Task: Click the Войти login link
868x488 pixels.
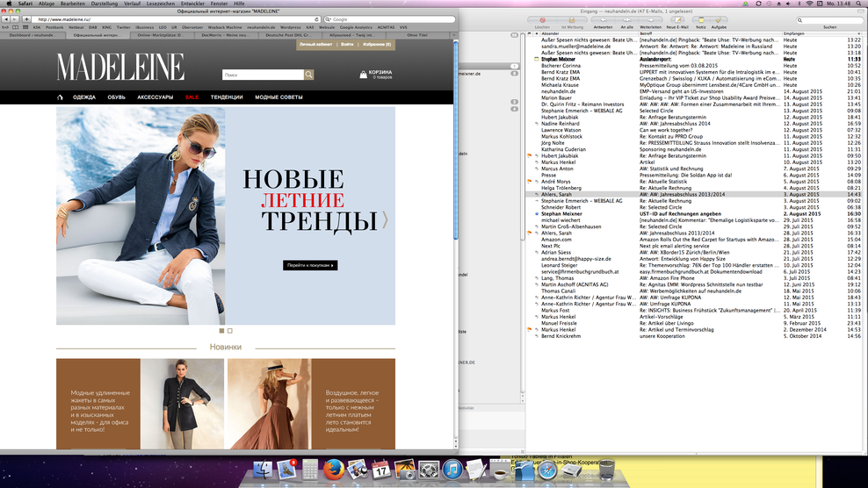Action: [347, 44]
